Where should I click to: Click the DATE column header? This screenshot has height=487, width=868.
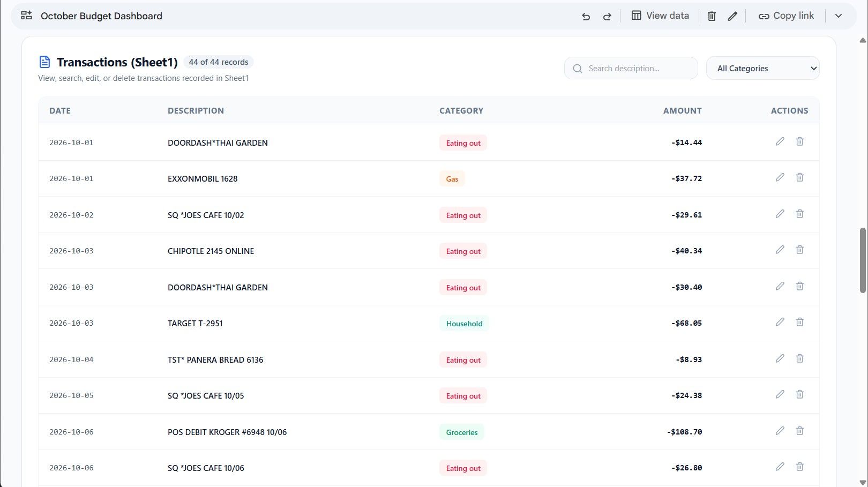tap(60, 111)
